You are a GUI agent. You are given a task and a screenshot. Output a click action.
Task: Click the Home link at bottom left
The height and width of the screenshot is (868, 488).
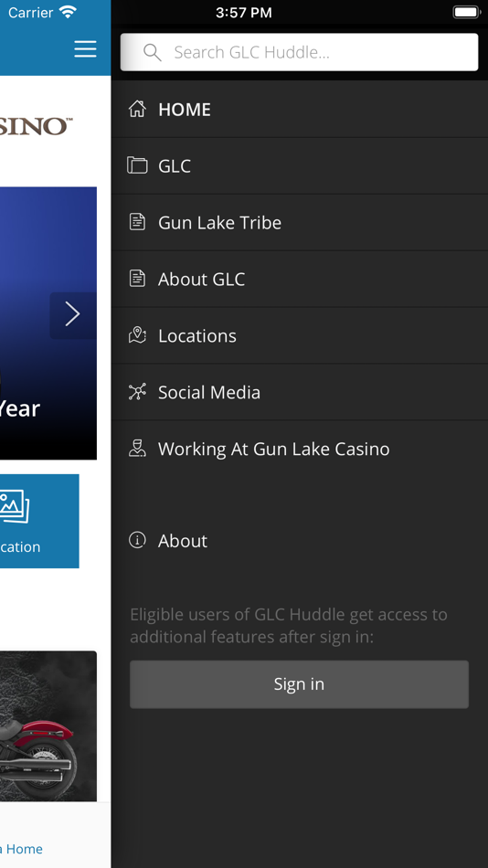pyautogui.click(x=21, y=849)
